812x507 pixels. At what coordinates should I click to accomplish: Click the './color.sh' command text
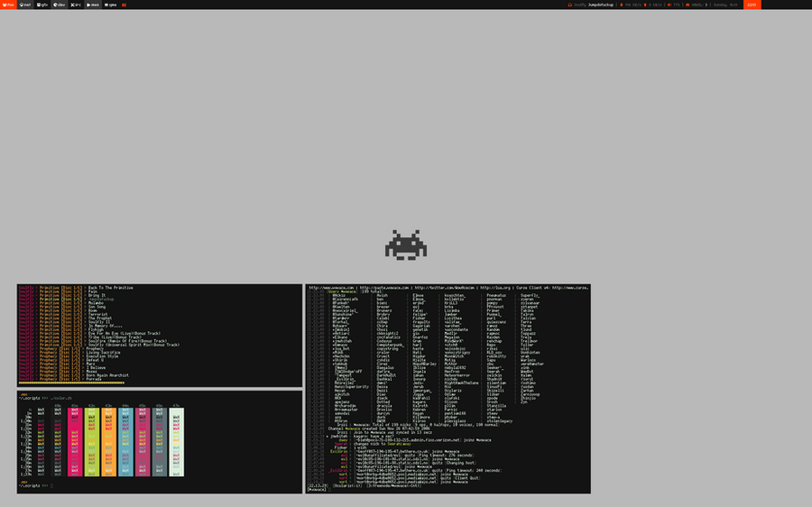coord(61,398)
